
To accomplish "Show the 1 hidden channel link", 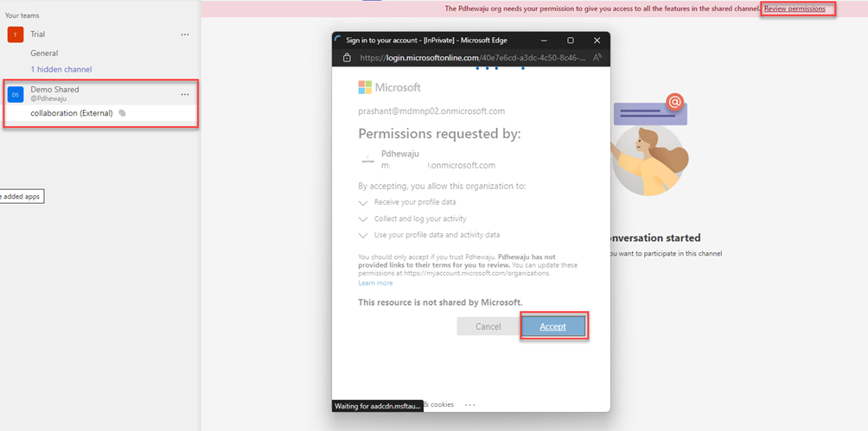I will [x=61, y=69].
